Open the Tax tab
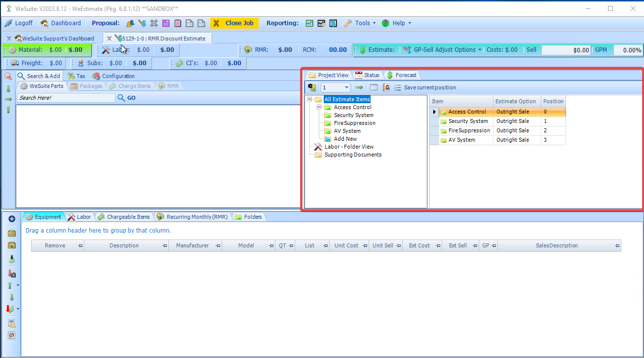The image size is (644, 358). pyautogui.click(x=76, y=76)
